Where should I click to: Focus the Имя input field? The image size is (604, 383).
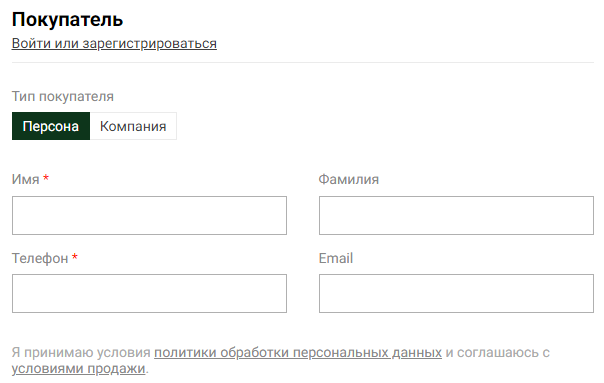(149, 215)
